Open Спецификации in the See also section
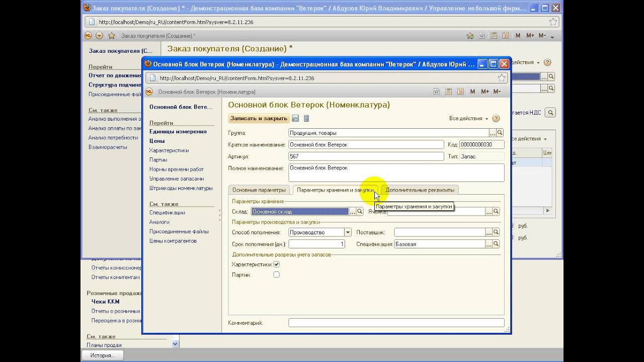The image size is (644, 362). (x=167, y=213)
